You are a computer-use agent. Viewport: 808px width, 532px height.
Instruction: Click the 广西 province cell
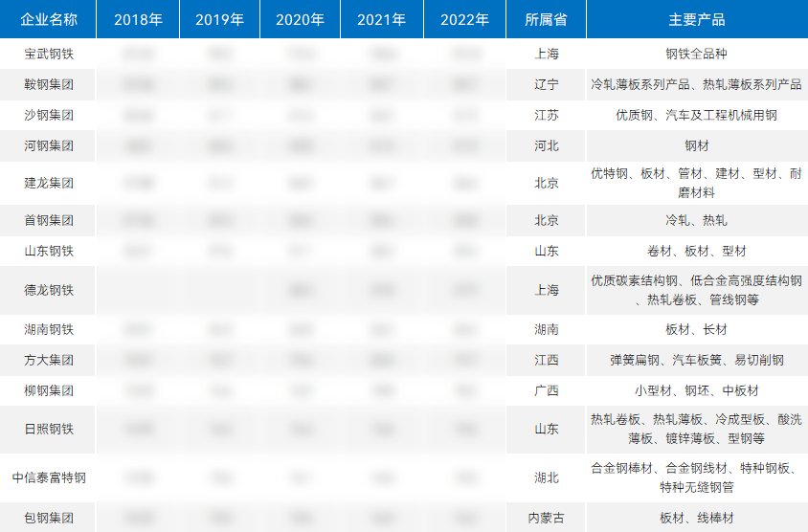point(547,390)
